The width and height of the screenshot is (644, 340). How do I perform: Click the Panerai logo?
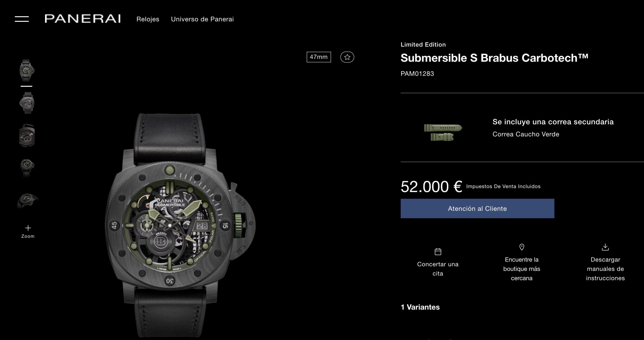tap(83, 19)
